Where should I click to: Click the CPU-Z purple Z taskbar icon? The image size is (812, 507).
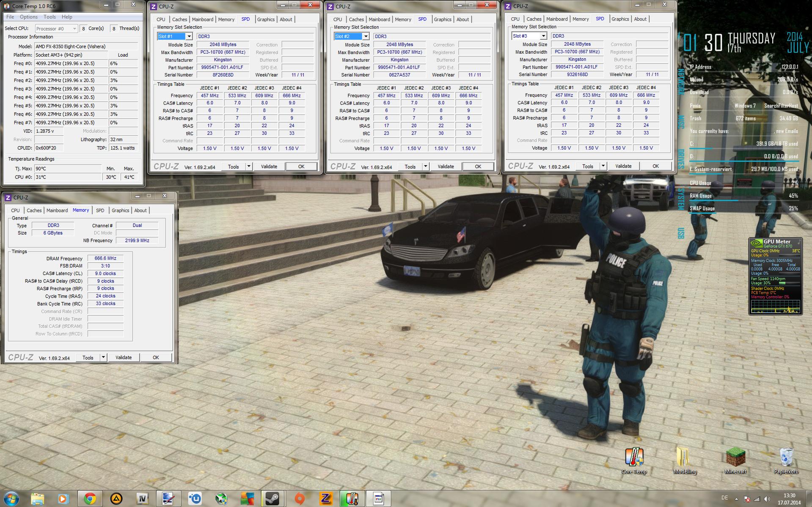point(326,499)
